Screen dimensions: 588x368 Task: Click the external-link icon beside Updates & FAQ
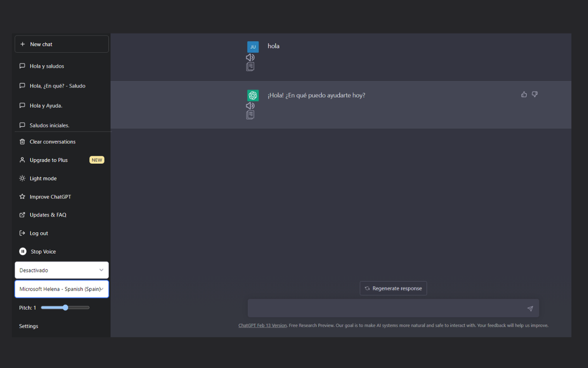pos(22,215)
